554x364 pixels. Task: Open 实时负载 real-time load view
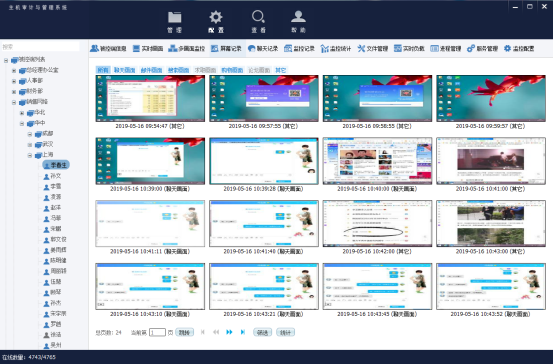click(x=409, y=49)
